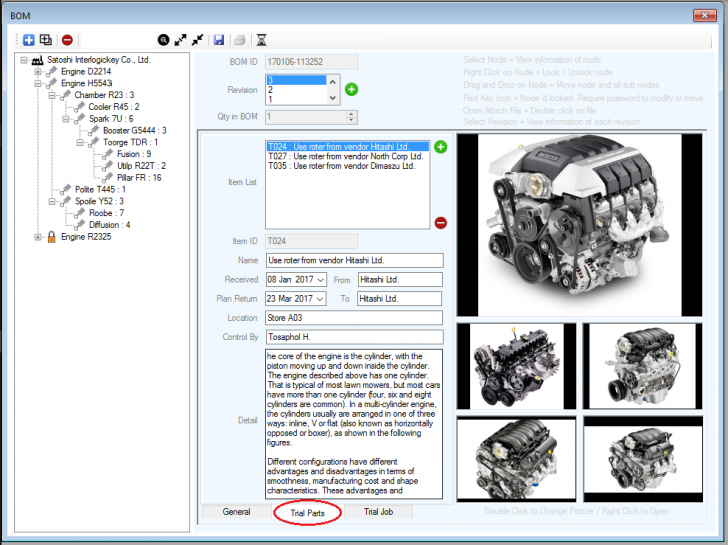This screenshot has width=728, height=545.
Task: Remove item with red minus beside Item List
Action: coord(441,223)
